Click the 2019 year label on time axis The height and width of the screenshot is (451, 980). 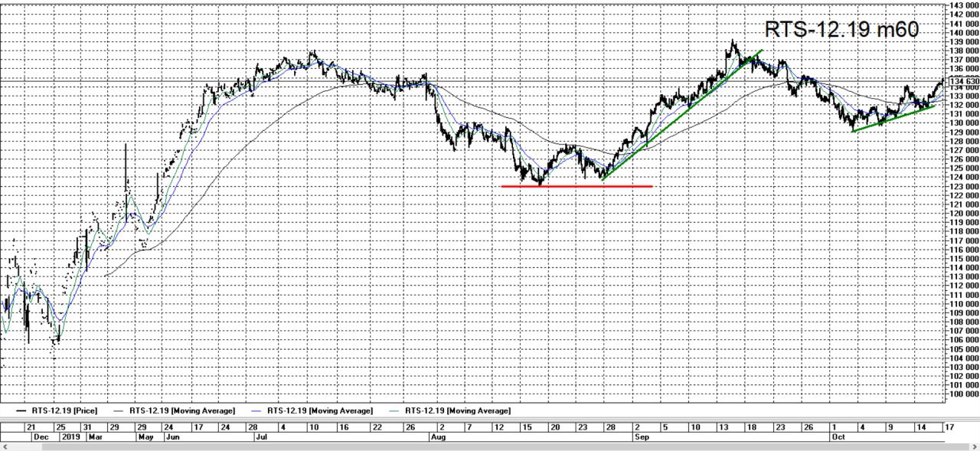click(x=71, y=437)
